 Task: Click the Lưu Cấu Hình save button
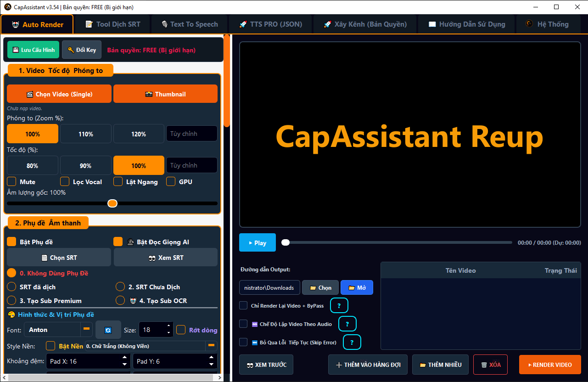point(33,50)
